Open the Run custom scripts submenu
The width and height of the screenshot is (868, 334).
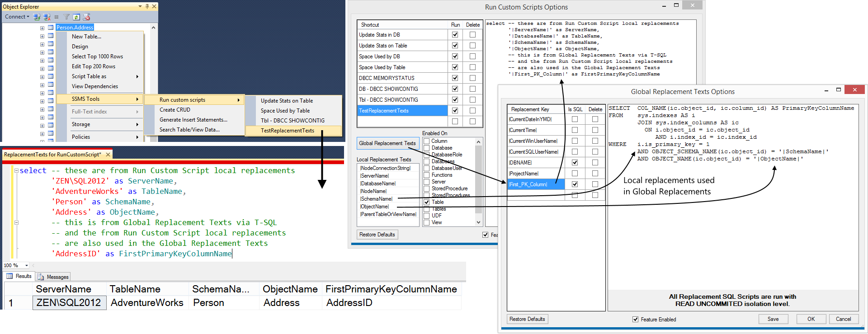pos(194,100)
